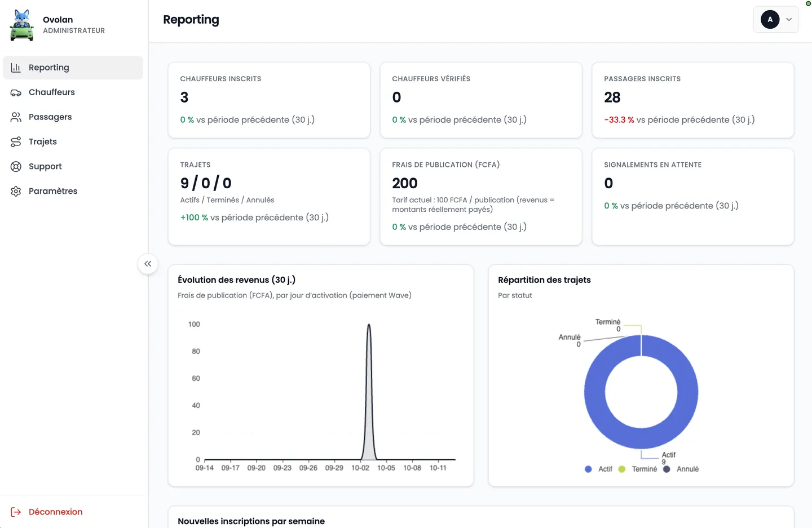
Task: Click the -33.3 % red variation
Action: click(619, 120)
